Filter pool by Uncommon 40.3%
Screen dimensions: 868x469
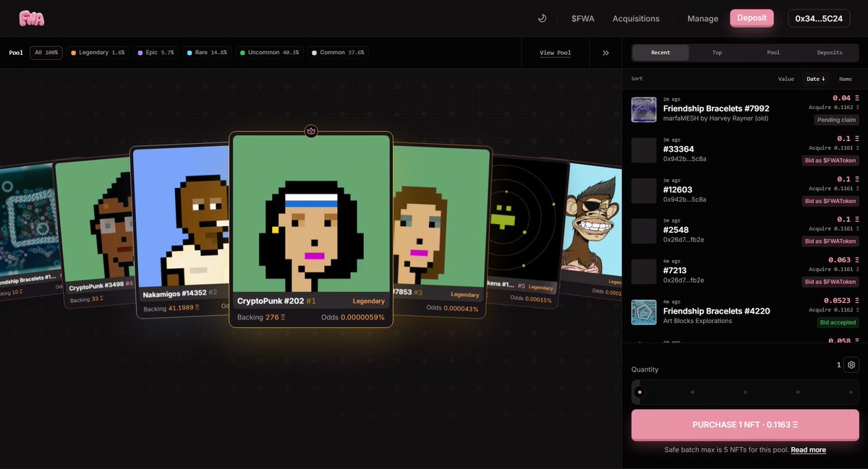pos(269,53)
